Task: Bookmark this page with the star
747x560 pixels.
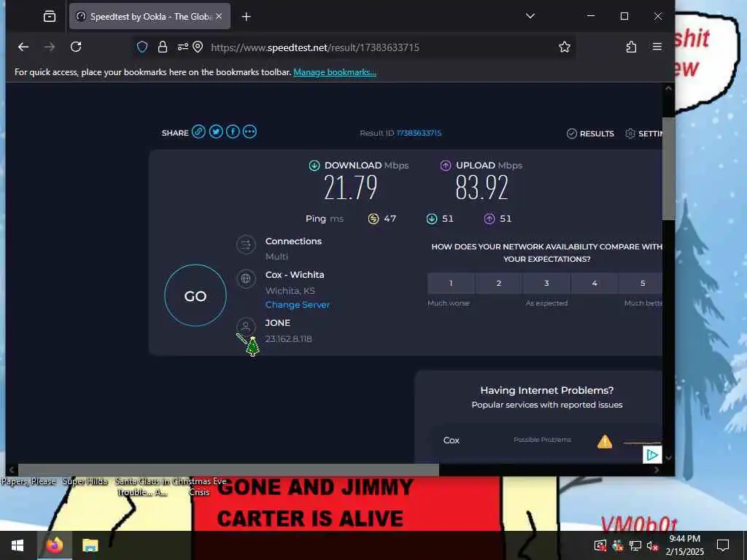Action: (565, 47)
